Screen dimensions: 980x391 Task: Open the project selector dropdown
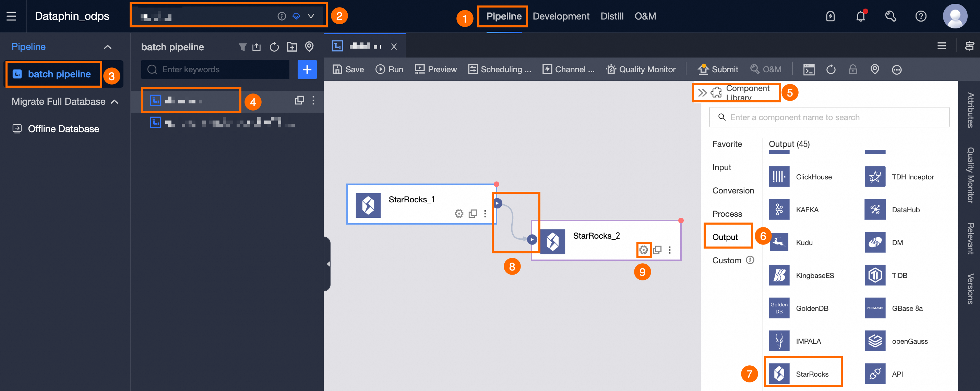(x=311, y=16)
